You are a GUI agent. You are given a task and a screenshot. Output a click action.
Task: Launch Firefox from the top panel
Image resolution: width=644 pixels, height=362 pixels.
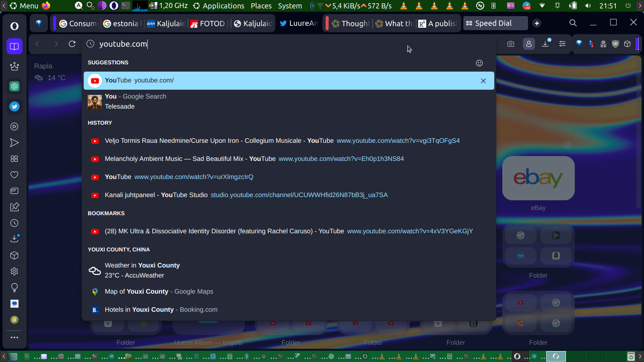coord(46,6)
